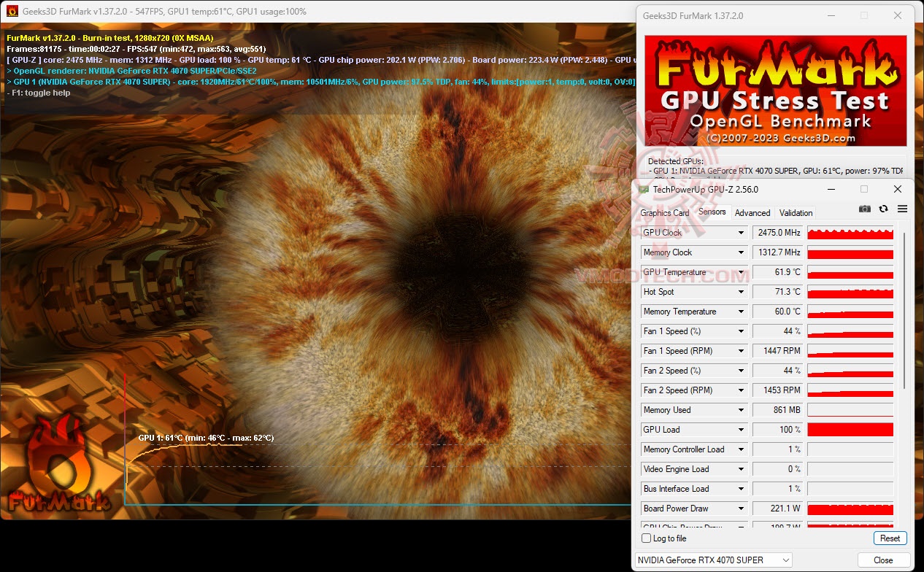Open the Bus Interface Load dropdown
The image size is (924, 572).
point(742,489)
